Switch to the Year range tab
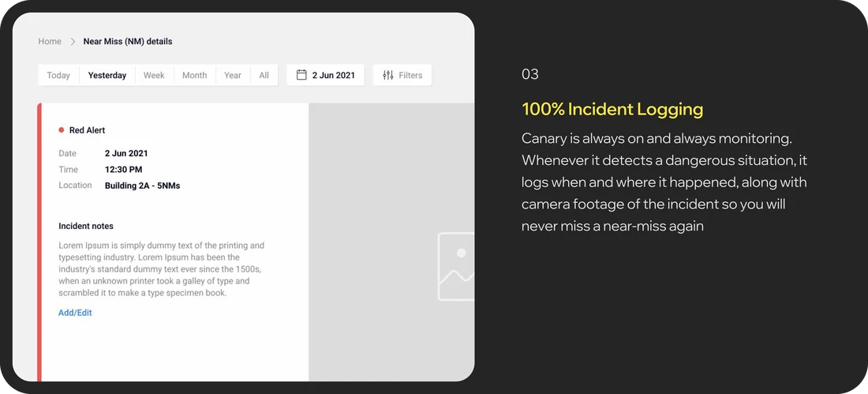 [x=233, y=75]
